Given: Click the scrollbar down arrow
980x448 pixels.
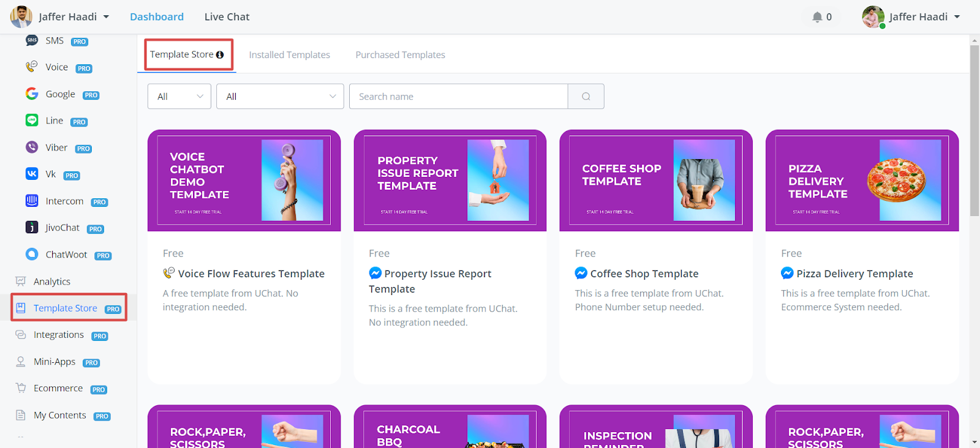Looking at the screenshot, I should click(x=974, y=442).
